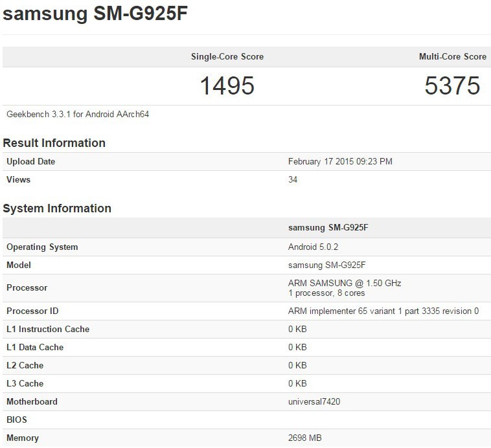
Task: Click the 'Model' row label
Action: point(19,265)
